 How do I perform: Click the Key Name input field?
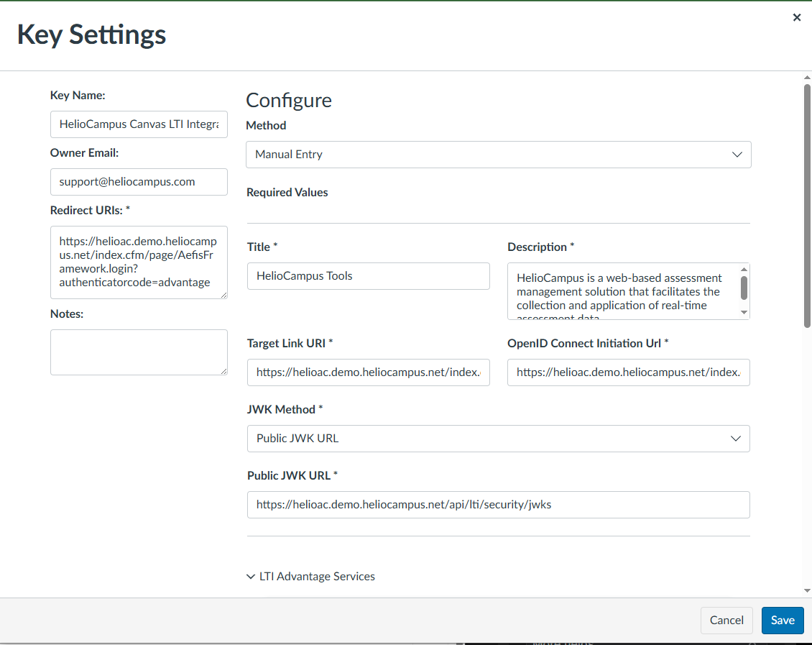[139, 124]
